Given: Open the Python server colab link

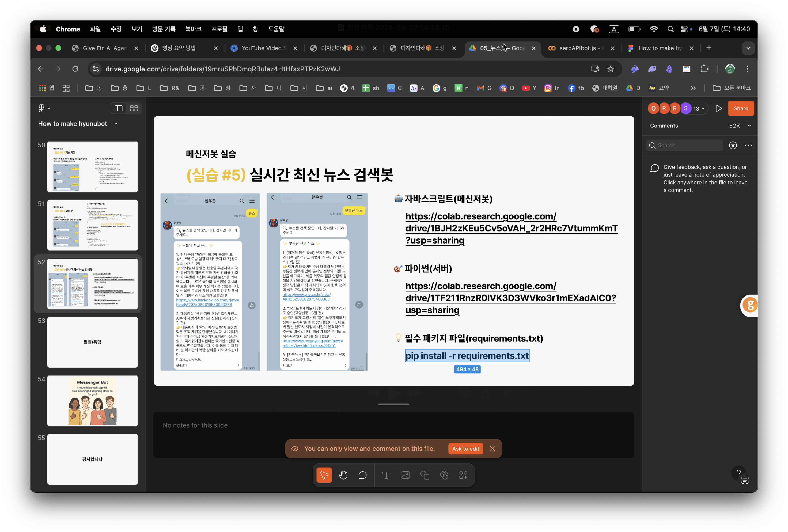Looking at the screenshot, I should (510, 298).
